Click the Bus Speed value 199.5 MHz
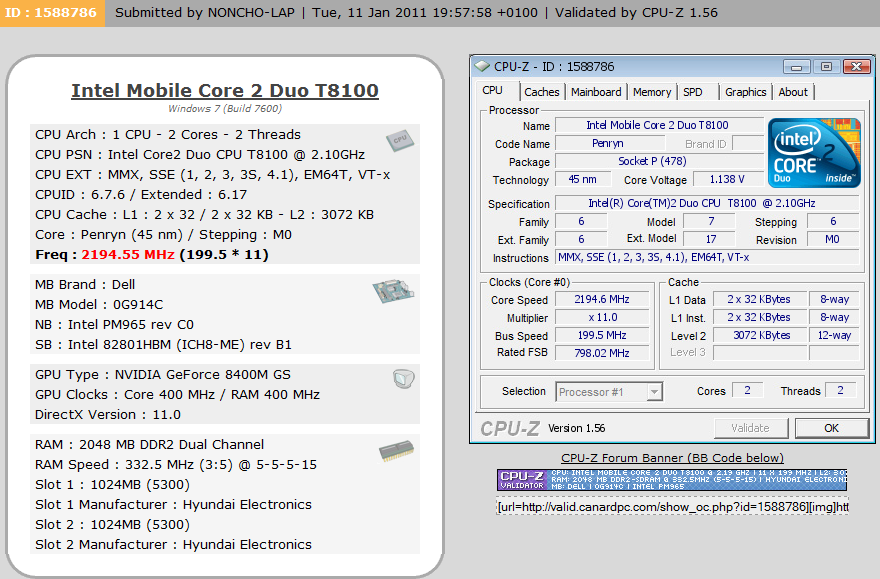 click(x=602, y=336)
